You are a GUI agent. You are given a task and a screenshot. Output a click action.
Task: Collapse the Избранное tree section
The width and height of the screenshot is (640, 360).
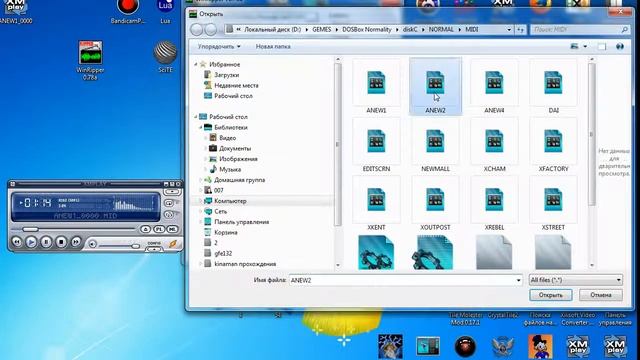[196, 64]
